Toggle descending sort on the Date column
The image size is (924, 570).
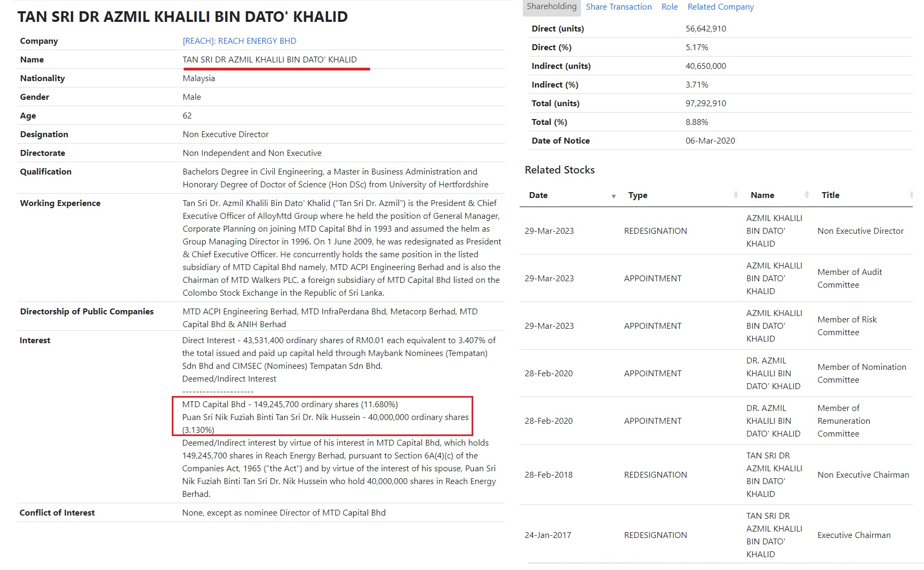(x=612, y=196)
